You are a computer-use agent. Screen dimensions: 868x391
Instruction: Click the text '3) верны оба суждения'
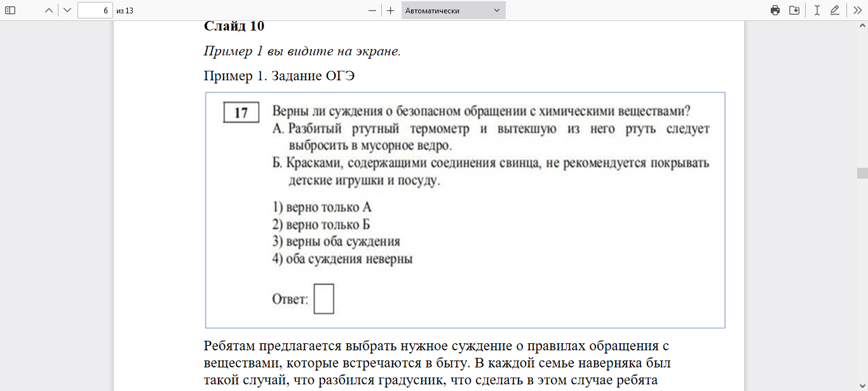(x=336, y=242)
